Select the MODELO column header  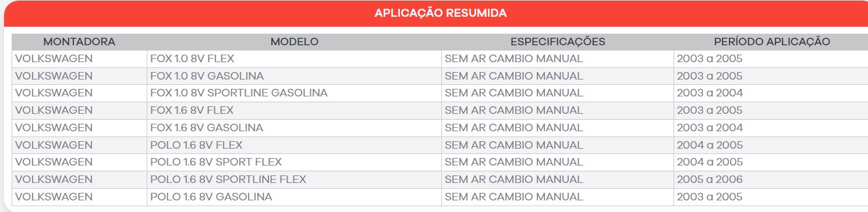pyautogui.click(x=294, y=42)
